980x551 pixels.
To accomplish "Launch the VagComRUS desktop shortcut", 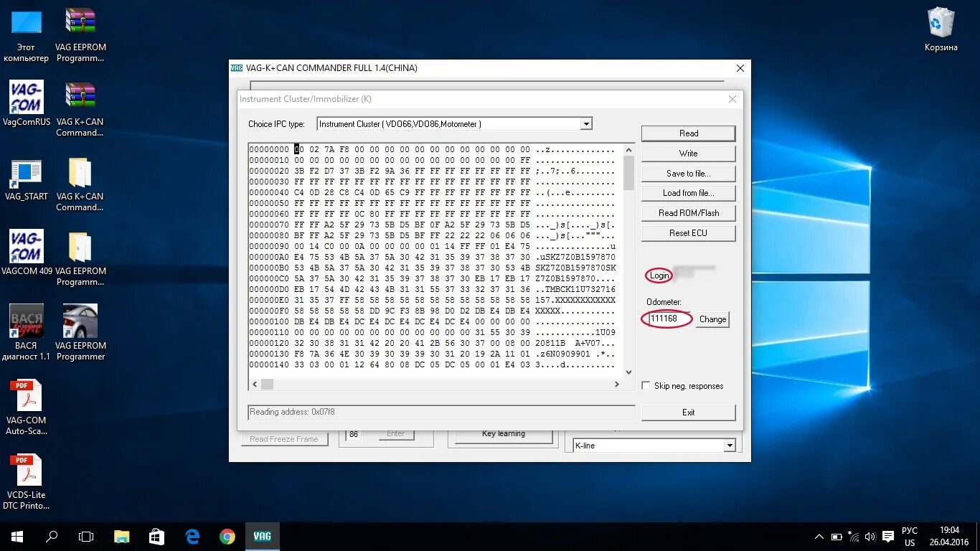I will 27,103.
